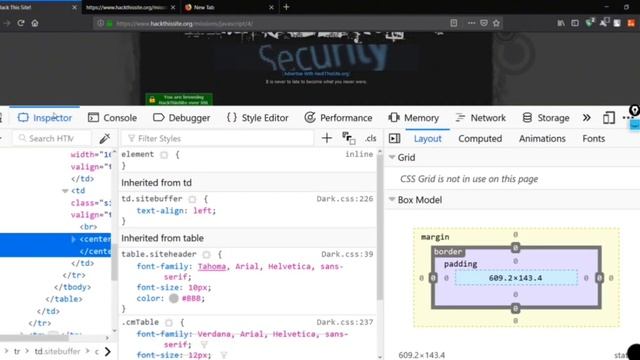The width and height of the screenshot is (640, 360).
Task: Select tr in the breadcrumb trail
Action: coord(17,351)
